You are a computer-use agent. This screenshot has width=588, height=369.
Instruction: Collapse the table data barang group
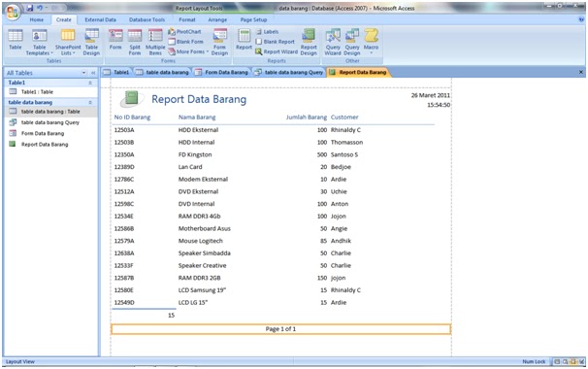coord(90,102)
